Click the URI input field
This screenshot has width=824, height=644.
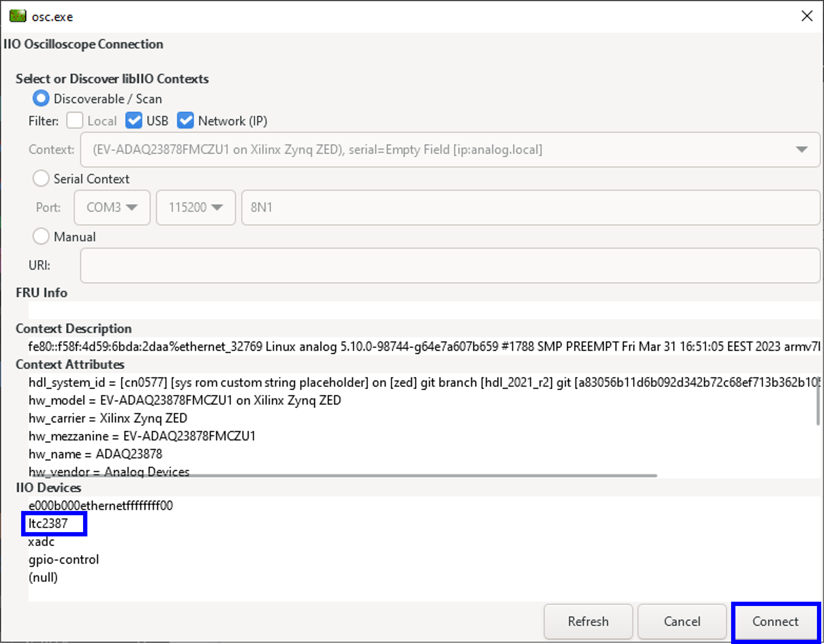tap(450, 265)
